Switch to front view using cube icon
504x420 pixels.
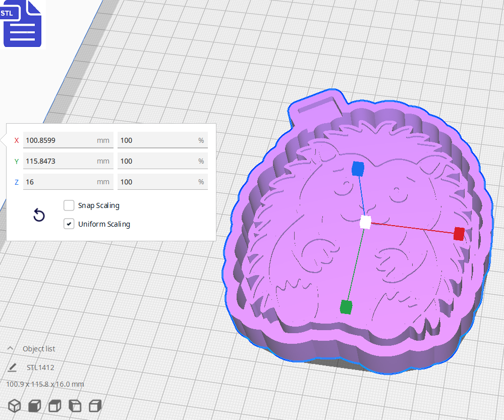coord(34,405)
